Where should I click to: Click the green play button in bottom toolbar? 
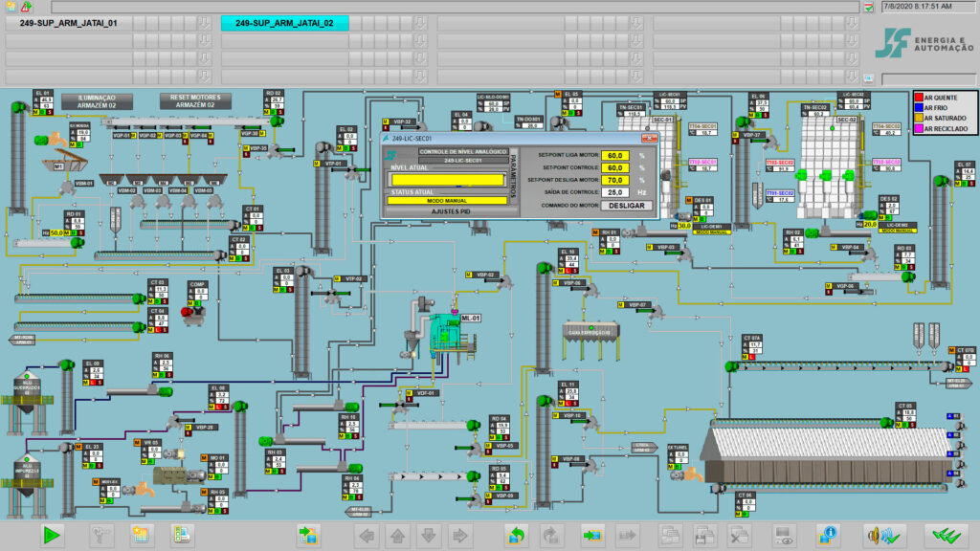[x=52, y=536]
